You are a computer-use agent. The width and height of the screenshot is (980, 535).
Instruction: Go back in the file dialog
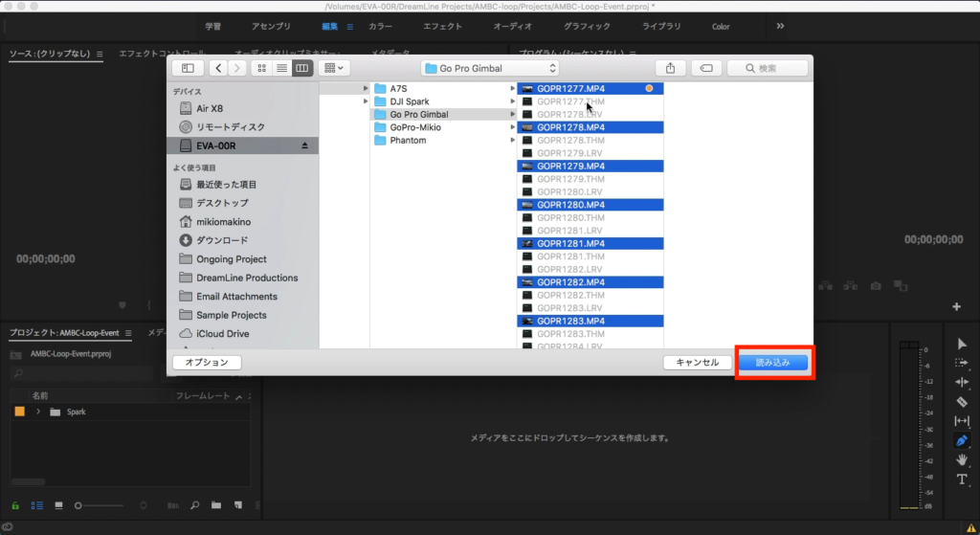[x=218, y=68]
